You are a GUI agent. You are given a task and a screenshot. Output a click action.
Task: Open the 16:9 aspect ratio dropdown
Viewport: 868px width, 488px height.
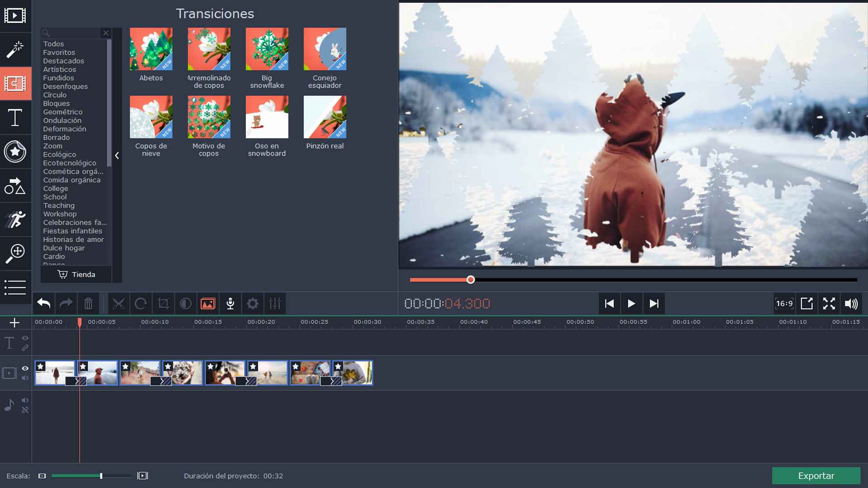point(784,304)
